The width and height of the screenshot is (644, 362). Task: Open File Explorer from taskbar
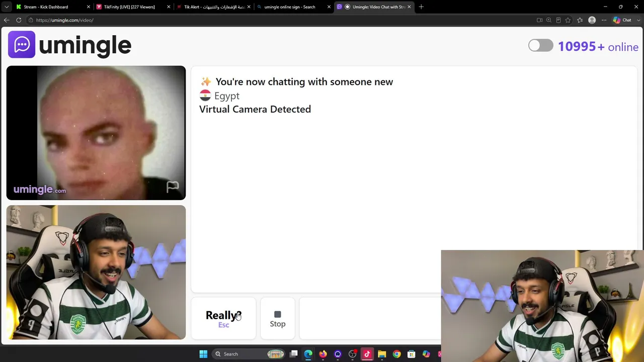click(x=382, y=354)
